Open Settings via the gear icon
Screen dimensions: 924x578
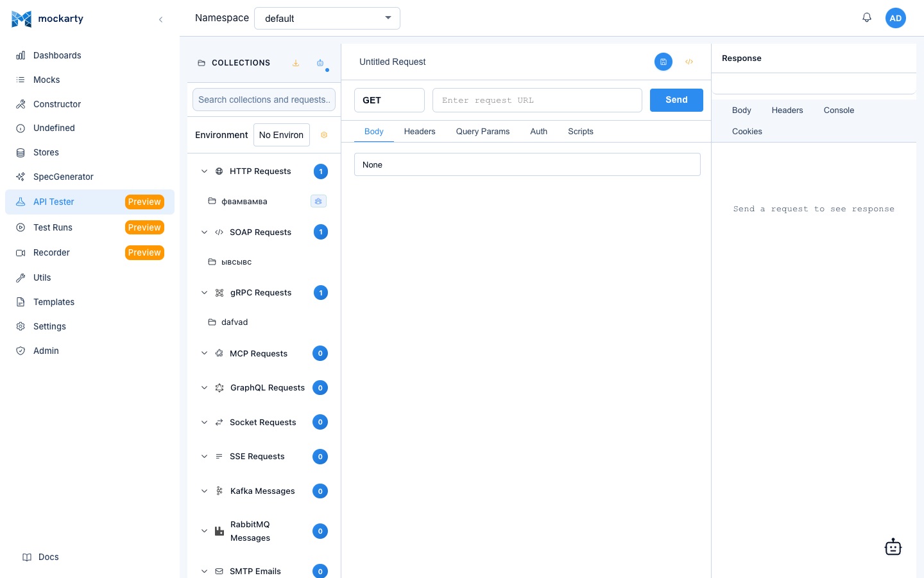(x=21, y=326)
